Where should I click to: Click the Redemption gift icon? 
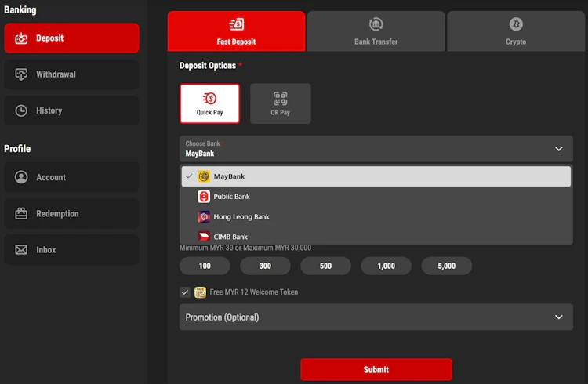(21, 213)
